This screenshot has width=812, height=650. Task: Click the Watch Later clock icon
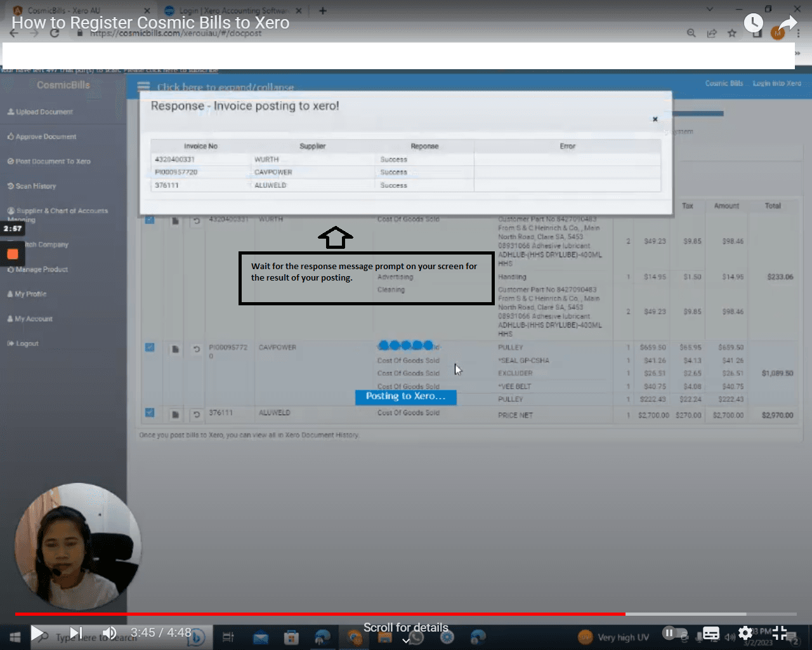[753, 23]
